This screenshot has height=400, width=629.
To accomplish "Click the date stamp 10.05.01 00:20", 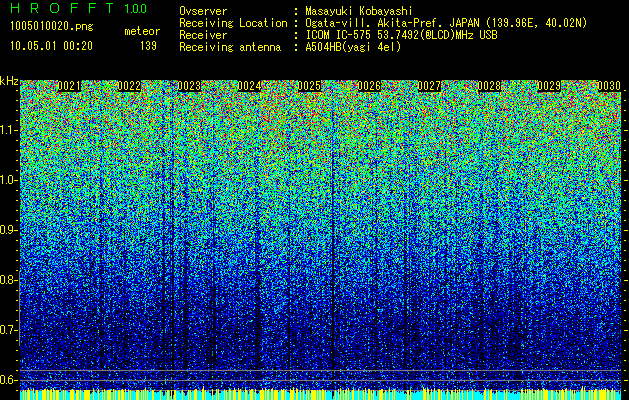I will click(51, 46).
